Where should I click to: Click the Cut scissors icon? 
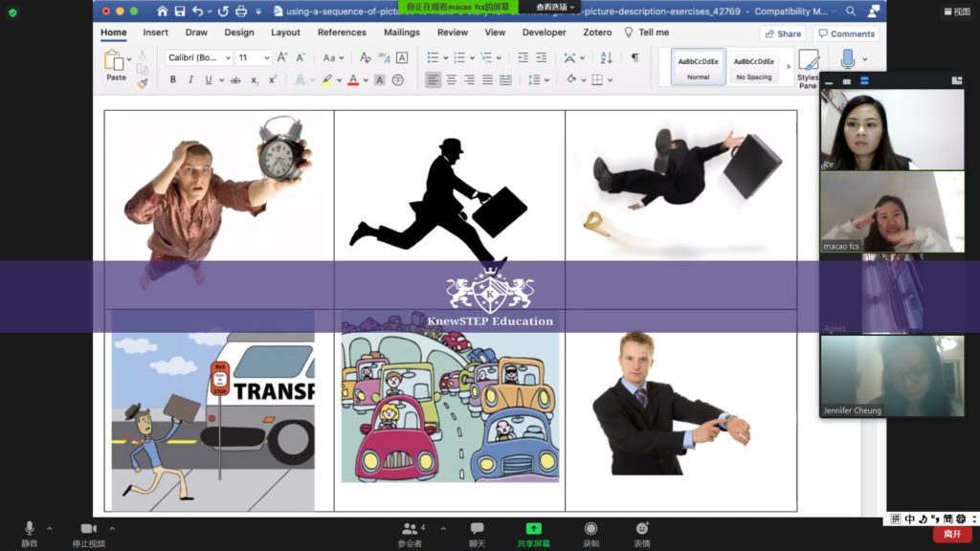coord(143,55)
